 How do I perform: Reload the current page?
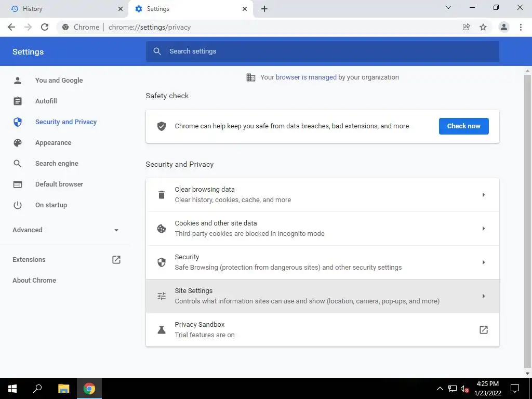45,27
